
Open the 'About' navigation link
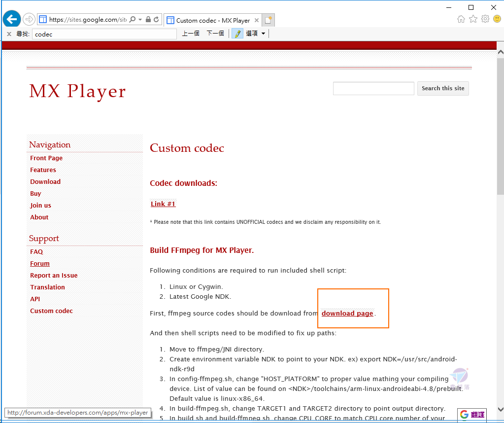(x=39, y=217)
